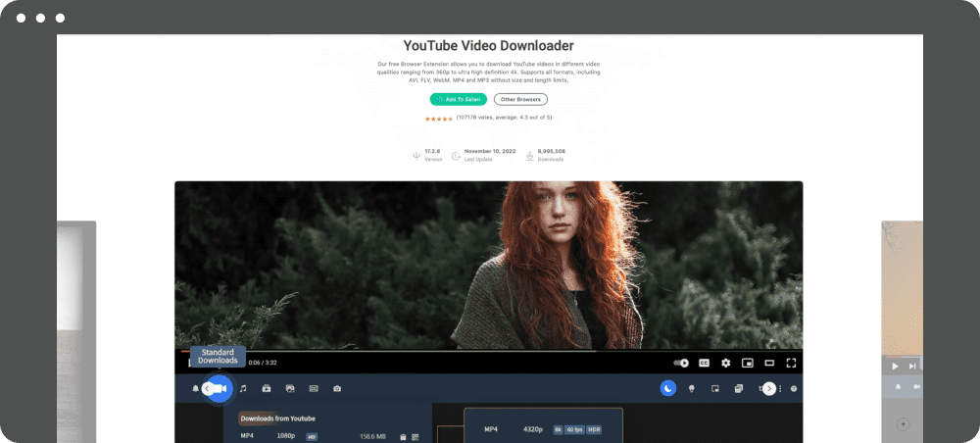Image resolution: width=980 pixels, height=443 pixels.
Task: Click the lightbulb icon in the downloader toolbar
Action: (x=692, y=389)
